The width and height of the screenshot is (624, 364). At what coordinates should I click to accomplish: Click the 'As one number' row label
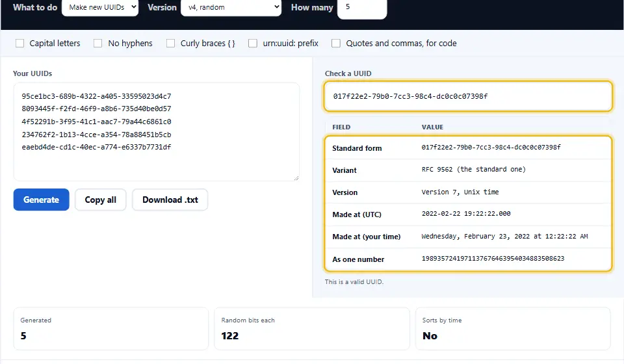pyautogui.click(x=358, y=259)
